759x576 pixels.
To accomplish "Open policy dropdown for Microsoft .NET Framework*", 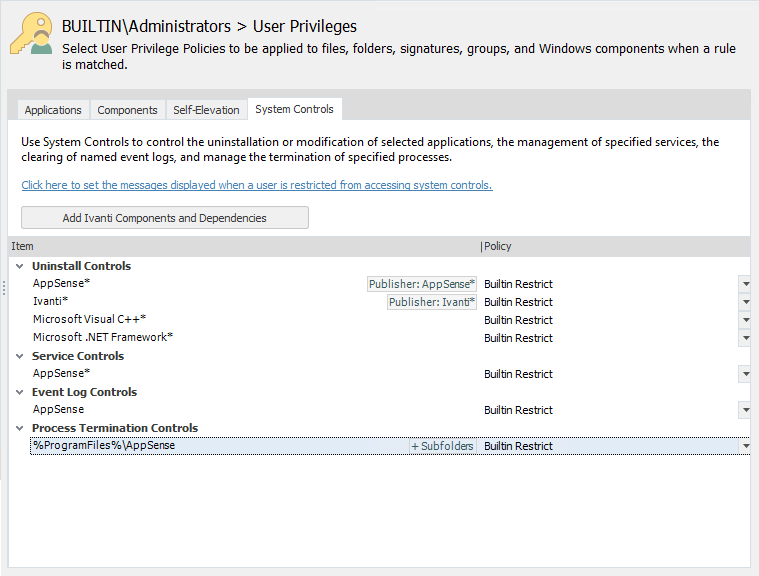I will tap(745, 338).
